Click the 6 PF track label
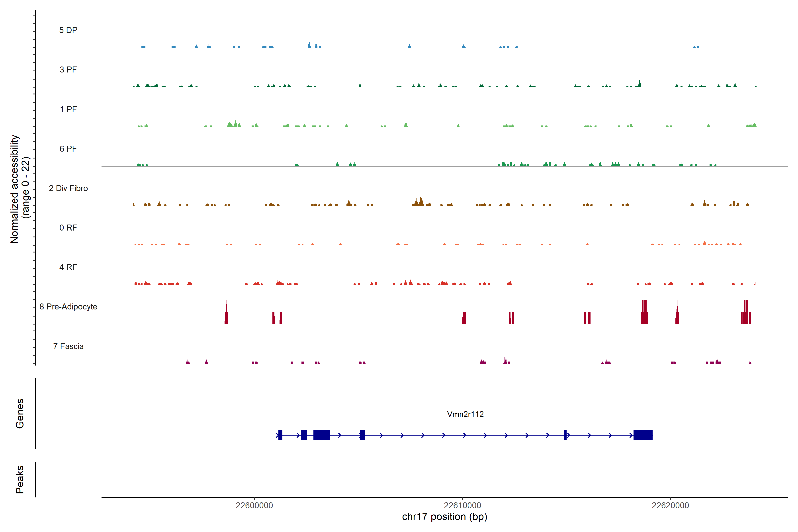 click(x=68, y=149)
